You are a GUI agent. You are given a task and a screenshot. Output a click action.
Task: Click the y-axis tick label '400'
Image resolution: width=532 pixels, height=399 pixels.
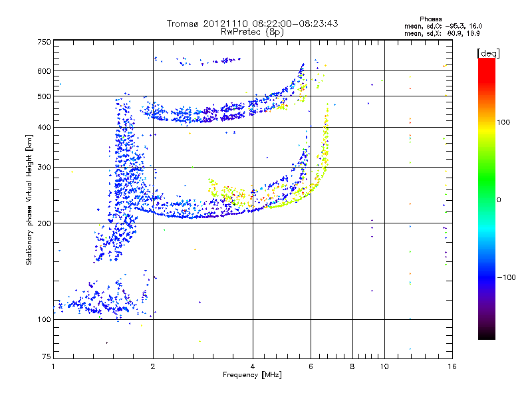pos(44,128)
